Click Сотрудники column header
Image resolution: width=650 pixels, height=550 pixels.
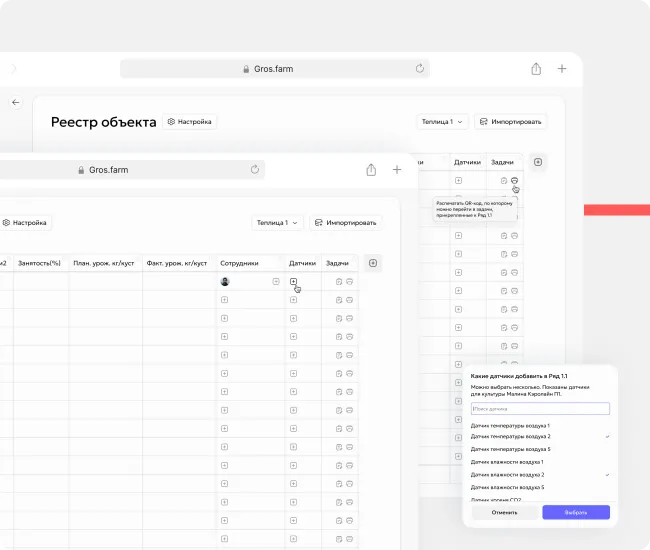coord(240,263)
